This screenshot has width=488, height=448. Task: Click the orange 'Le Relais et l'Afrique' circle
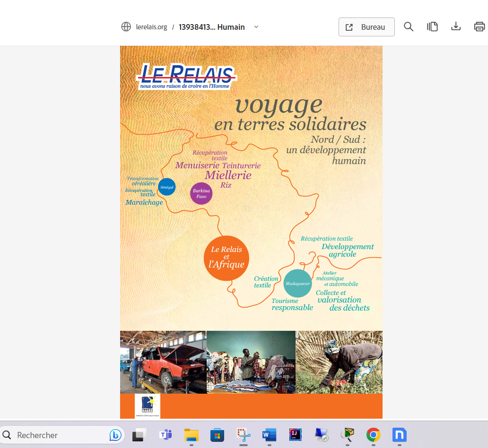pyautogui.click(x=227, y=258)
